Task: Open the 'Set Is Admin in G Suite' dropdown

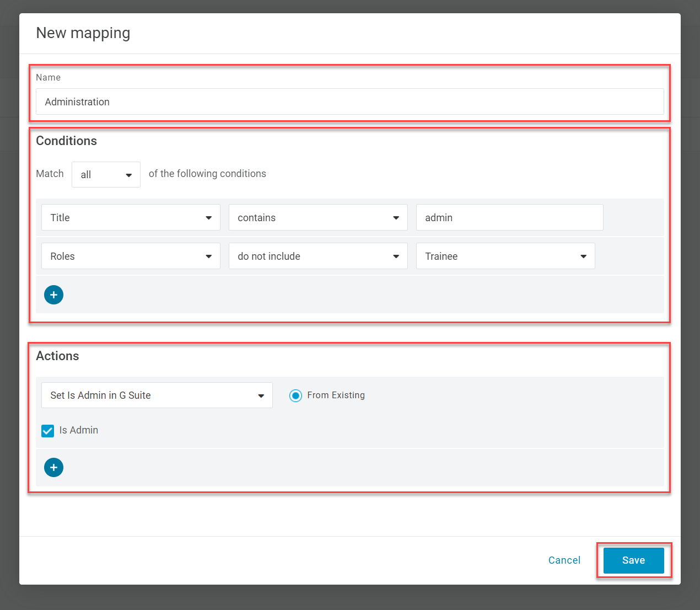Action: [157, 395]
